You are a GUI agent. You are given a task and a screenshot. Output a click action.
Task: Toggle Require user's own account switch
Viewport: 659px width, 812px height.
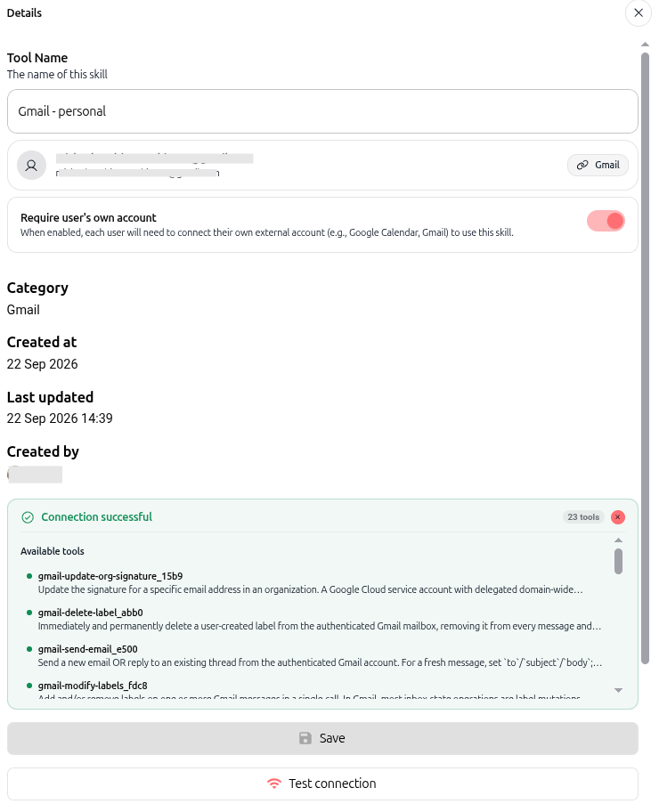(x=606, y=221)
